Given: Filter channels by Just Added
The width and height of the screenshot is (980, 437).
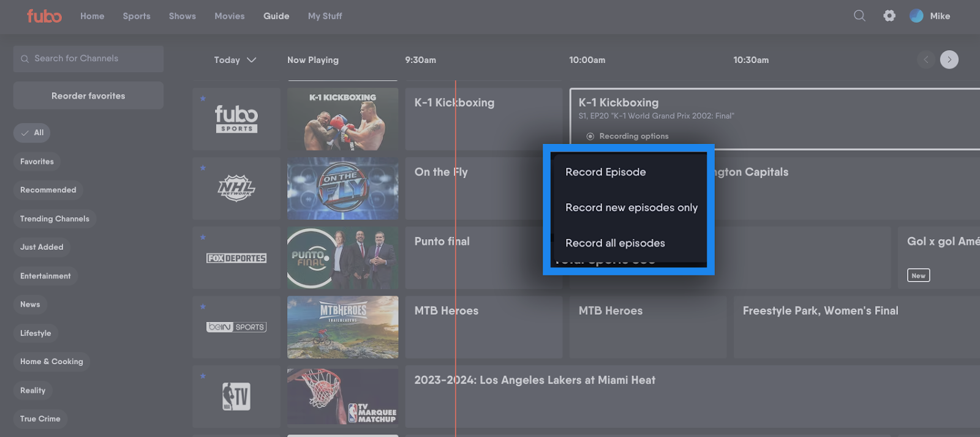Looking at the screenshot, I should 42,247.
